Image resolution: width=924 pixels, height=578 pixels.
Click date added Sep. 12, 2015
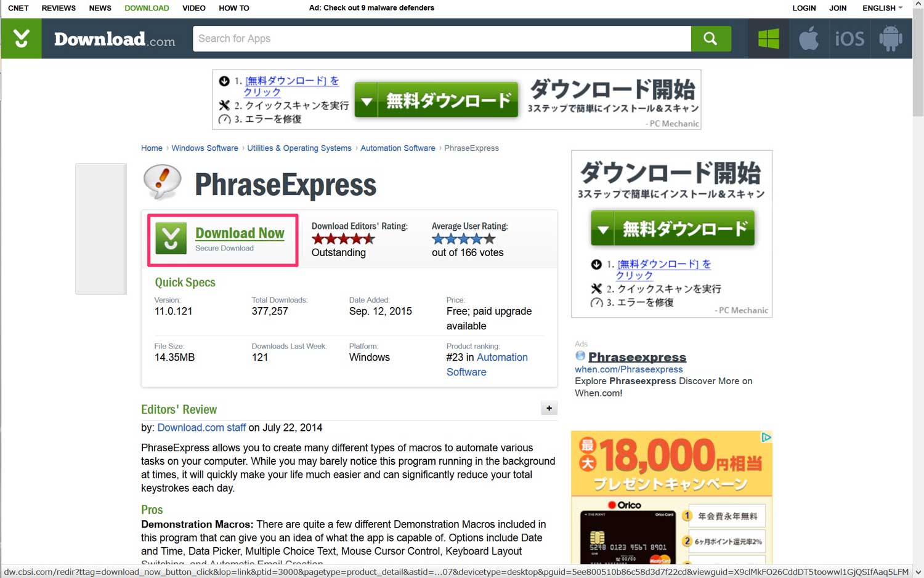[380, 311]
